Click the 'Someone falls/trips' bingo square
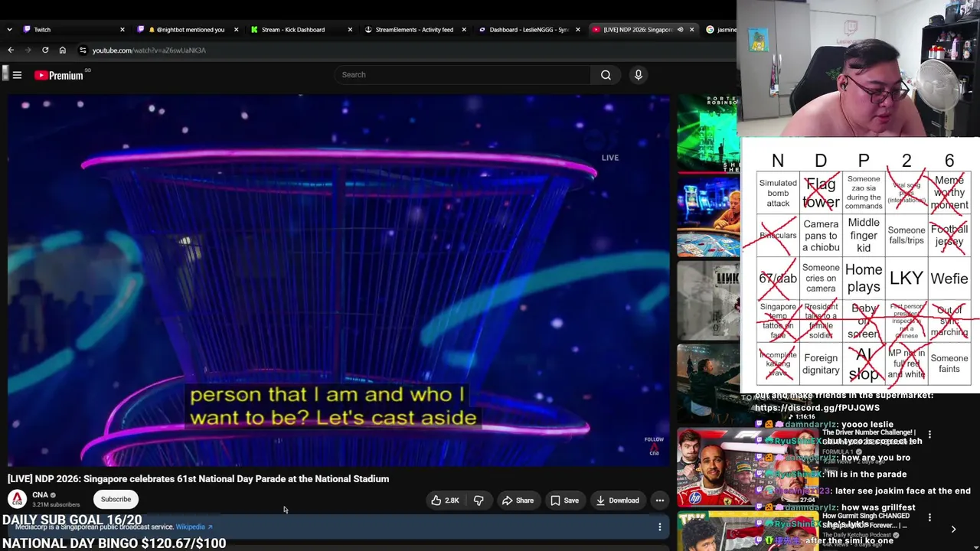This screenshot has height=551, width=980. 906,236
